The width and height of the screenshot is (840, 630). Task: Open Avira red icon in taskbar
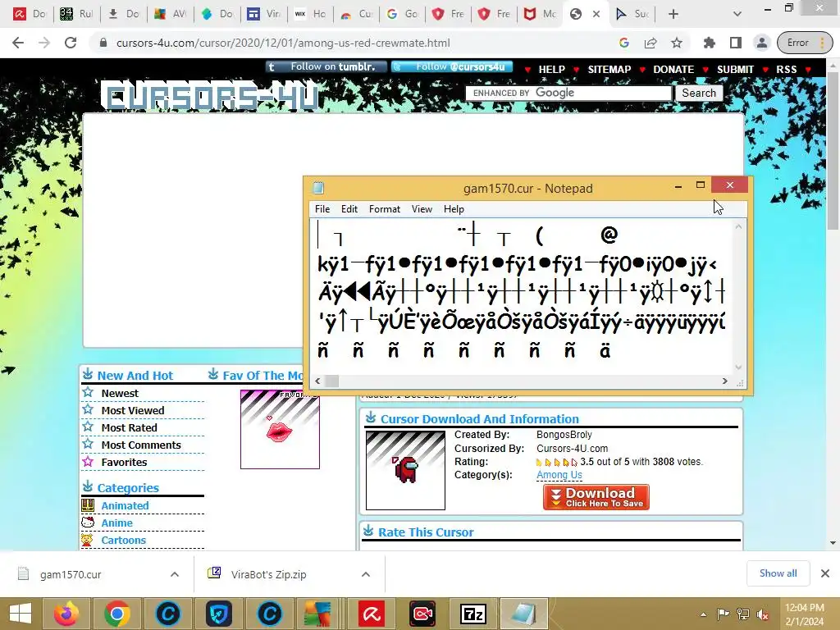(372, 614)
